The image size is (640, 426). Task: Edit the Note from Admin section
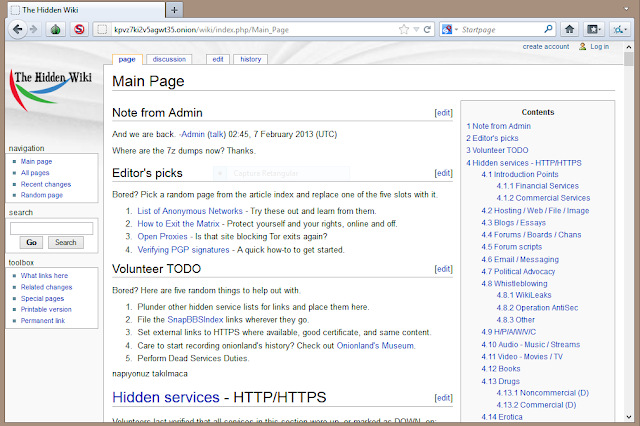pyautogui.click(x=444, y=113)
